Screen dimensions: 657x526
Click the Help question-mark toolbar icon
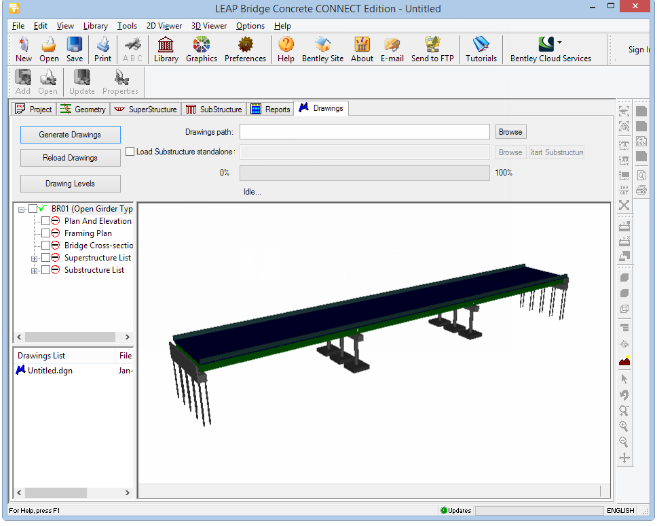coord(286,49)
